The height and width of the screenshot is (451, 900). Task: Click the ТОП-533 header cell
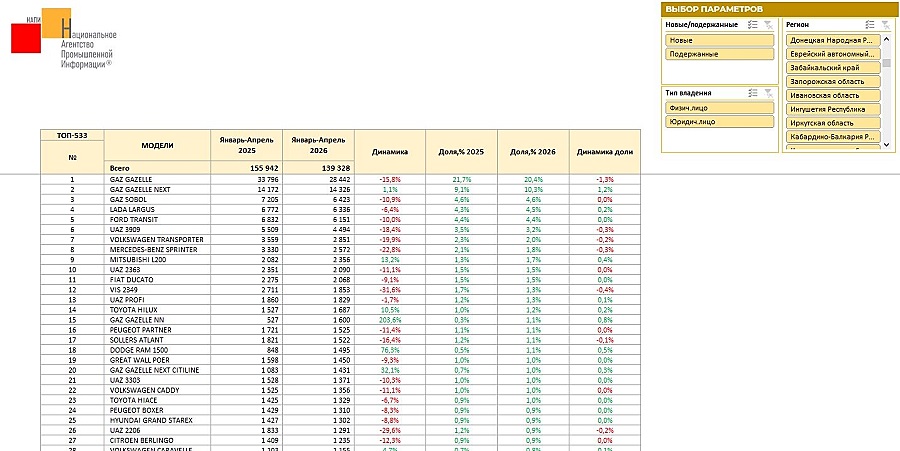72,135
